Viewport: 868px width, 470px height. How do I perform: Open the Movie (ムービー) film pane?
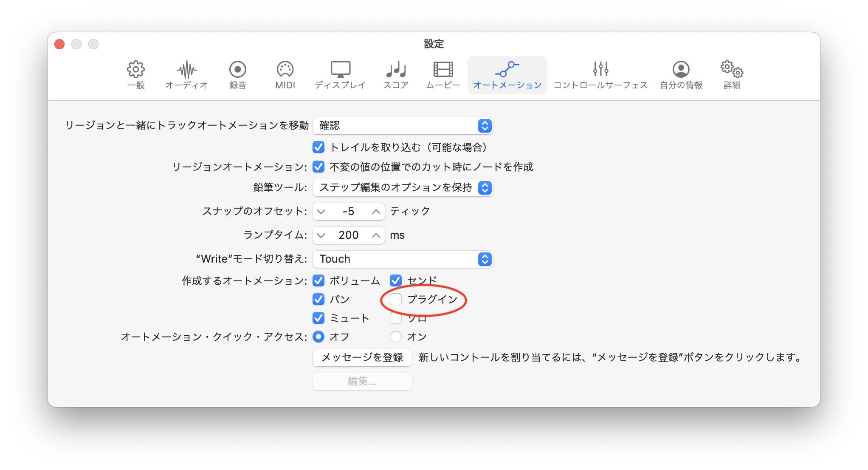[x=443, y=75]
